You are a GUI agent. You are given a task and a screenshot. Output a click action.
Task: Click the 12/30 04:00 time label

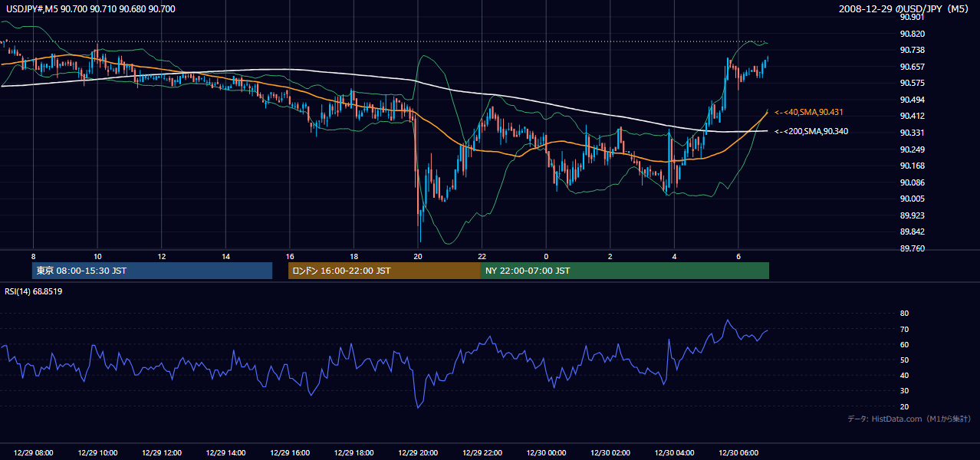pos(674,453)
